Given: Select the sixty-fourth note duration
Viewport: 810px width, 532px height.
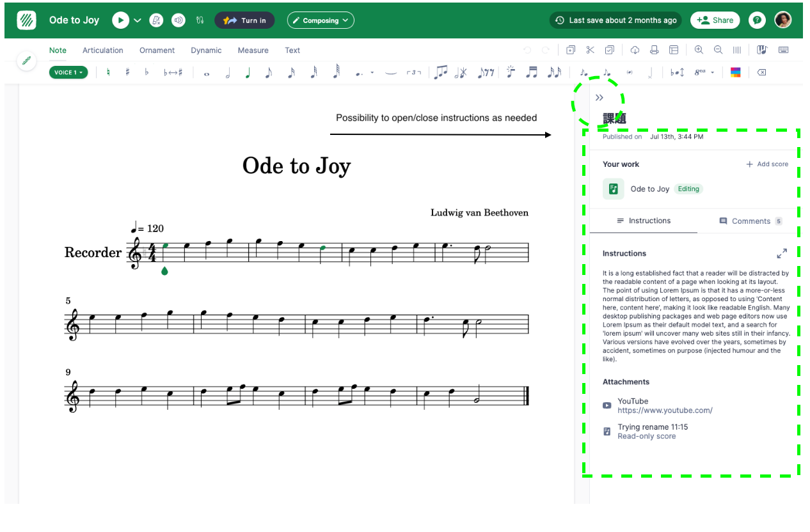Looking at the screenshot, I should tap(337, 72).
